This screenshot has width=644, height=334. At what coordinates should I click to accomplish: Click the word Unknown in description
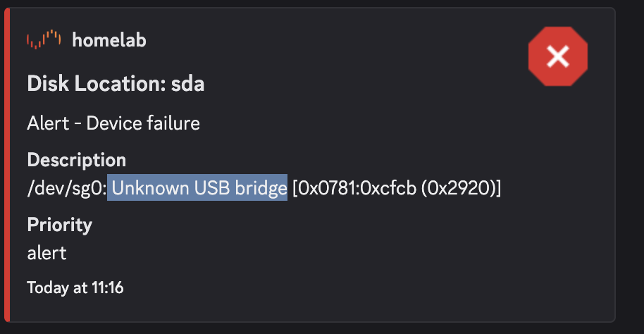click(x=150, y=188)
